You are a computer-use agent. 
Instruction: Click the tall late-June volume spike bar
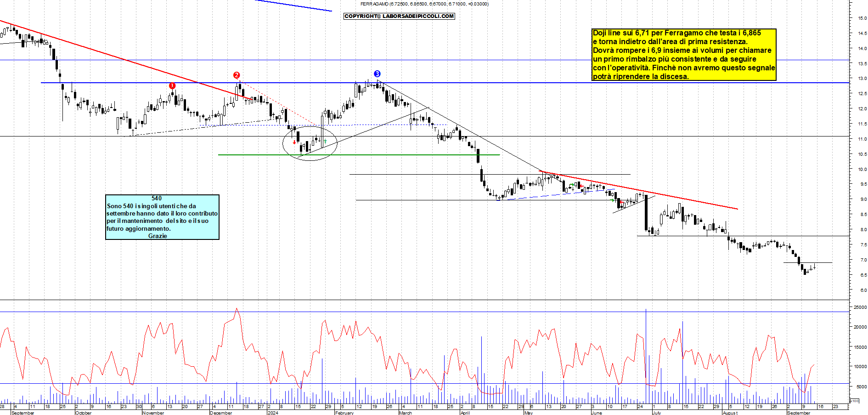pos(646,356)
